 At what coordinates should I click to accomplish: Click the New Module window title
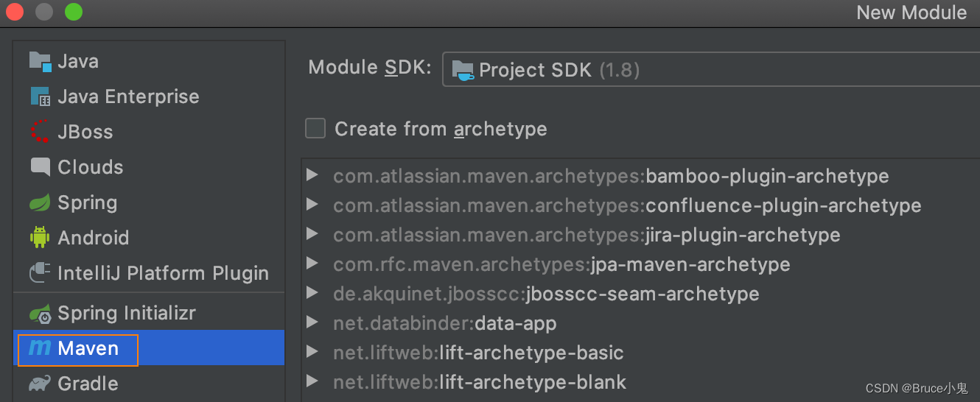tap(911, 13)
